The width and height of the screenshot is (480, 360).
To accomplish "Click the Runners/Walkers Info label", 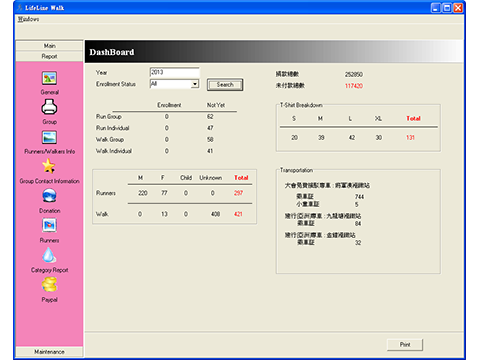I will [x=49, y=152].
